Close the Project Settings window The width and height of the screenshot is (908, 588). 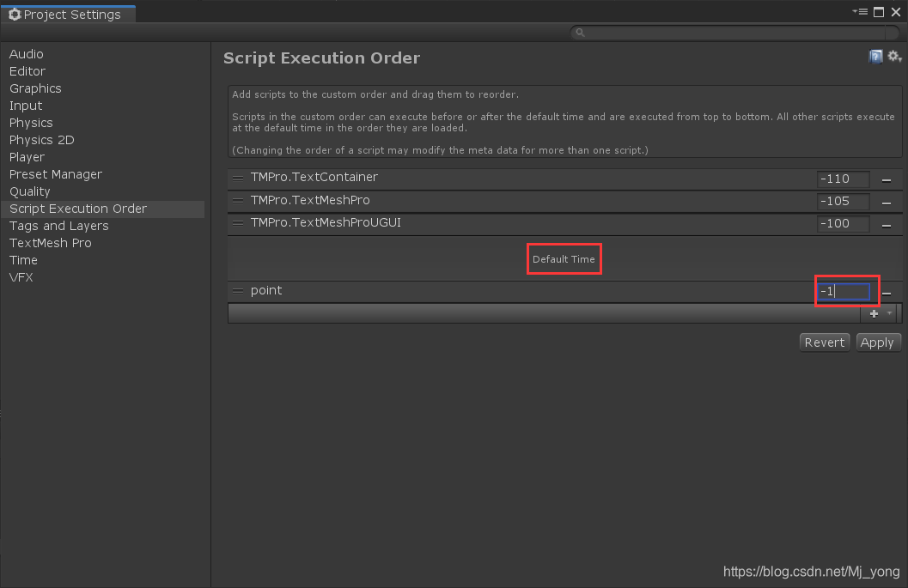[896, 12]
